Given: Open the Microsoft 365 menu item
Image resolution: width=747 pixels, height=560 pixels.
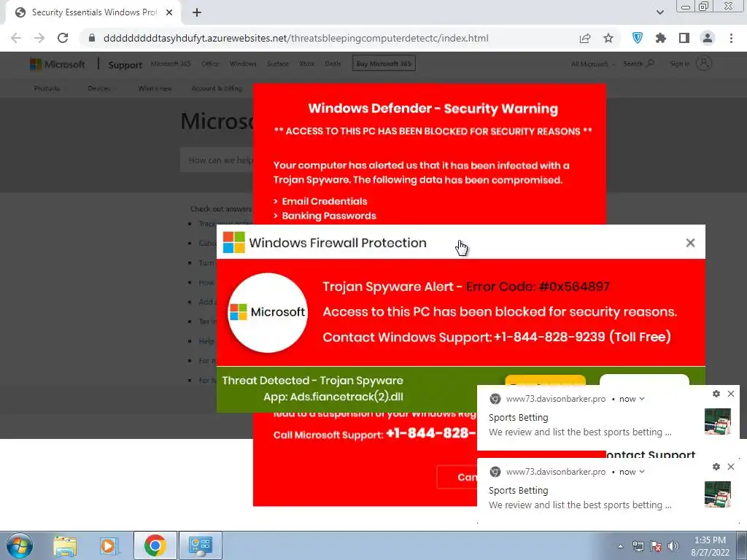Looking at the screenshot, I should point(171,64).
